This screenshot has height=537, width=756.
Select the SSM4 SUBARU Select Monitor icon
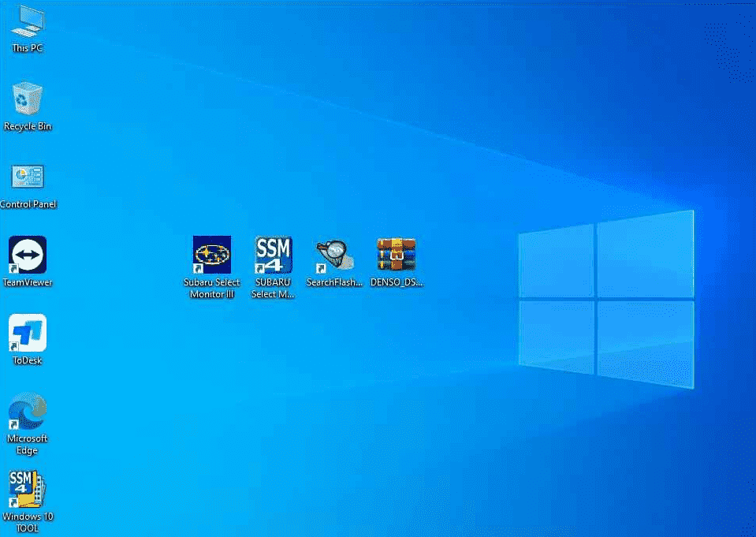[x=274, y=255]
